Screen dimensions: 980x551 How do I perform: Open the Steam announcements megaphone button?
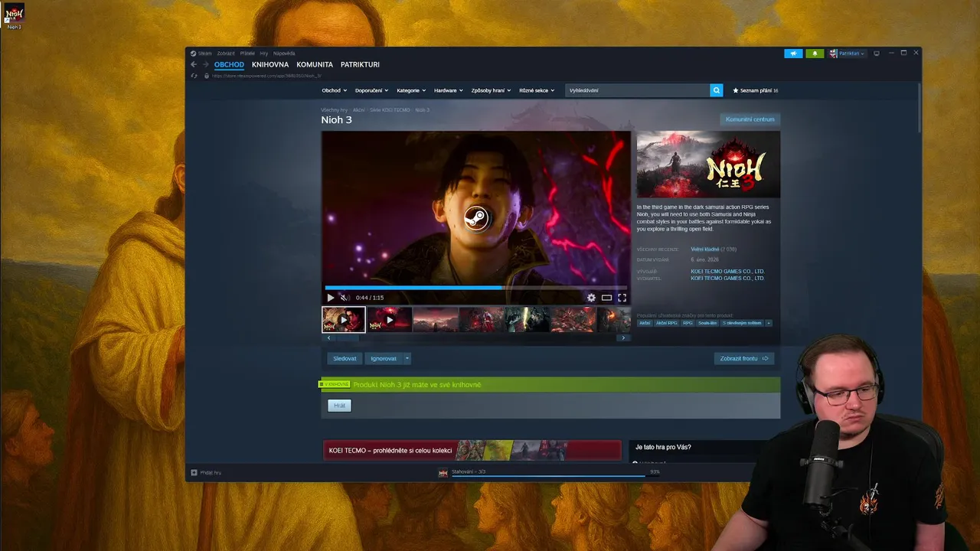click(x=793, y=54)
